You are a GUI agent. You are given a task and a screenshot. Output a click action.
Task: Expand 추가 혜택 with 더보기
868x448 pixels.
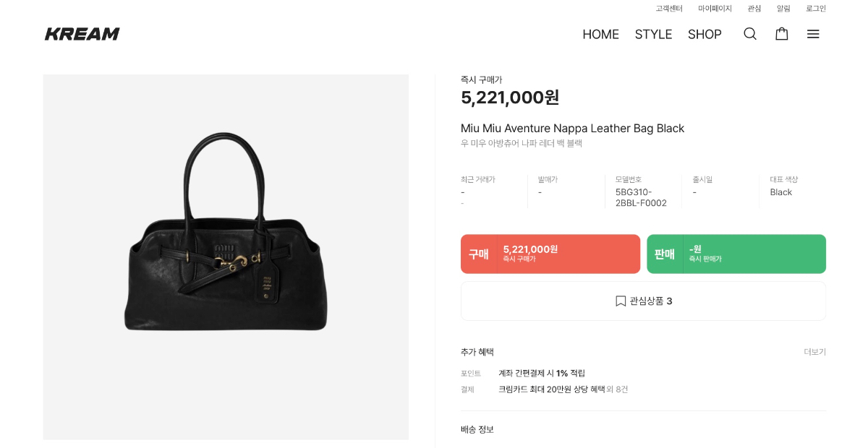[814, 352]
